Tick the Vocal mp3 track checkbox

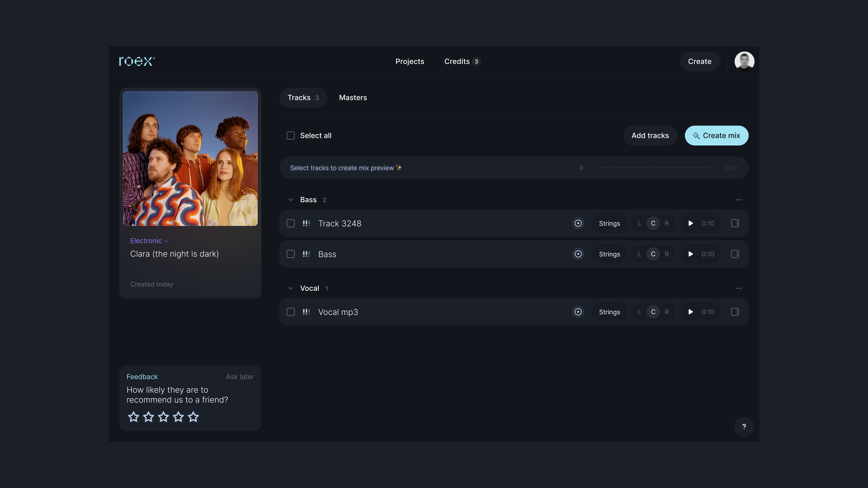pyautogui.click(x=290, y=312)
